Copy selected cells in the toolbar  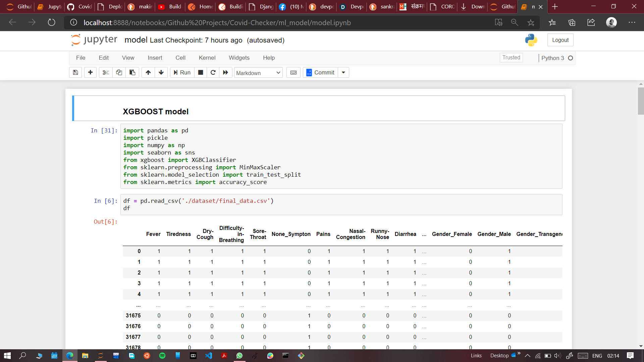pyautogui.click(x=119, y=72)
